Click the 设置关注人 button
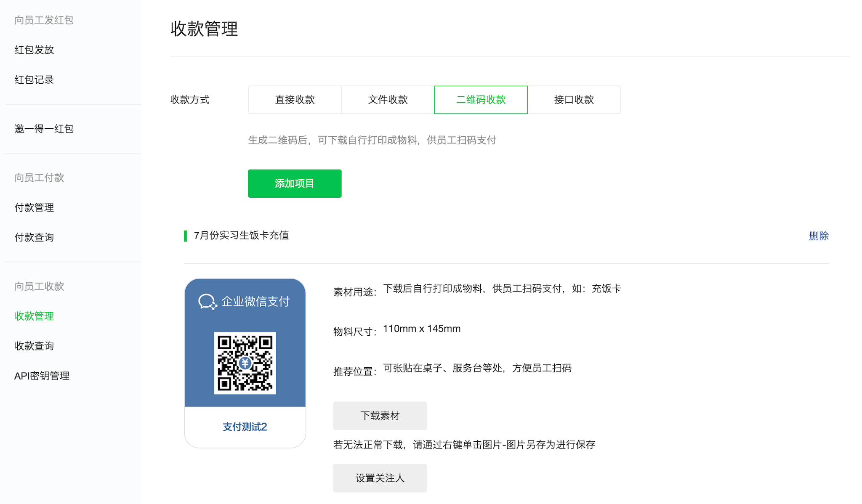The height and width of the screenshot is (504, 862). pyautogui.click(x=380, y=478)
